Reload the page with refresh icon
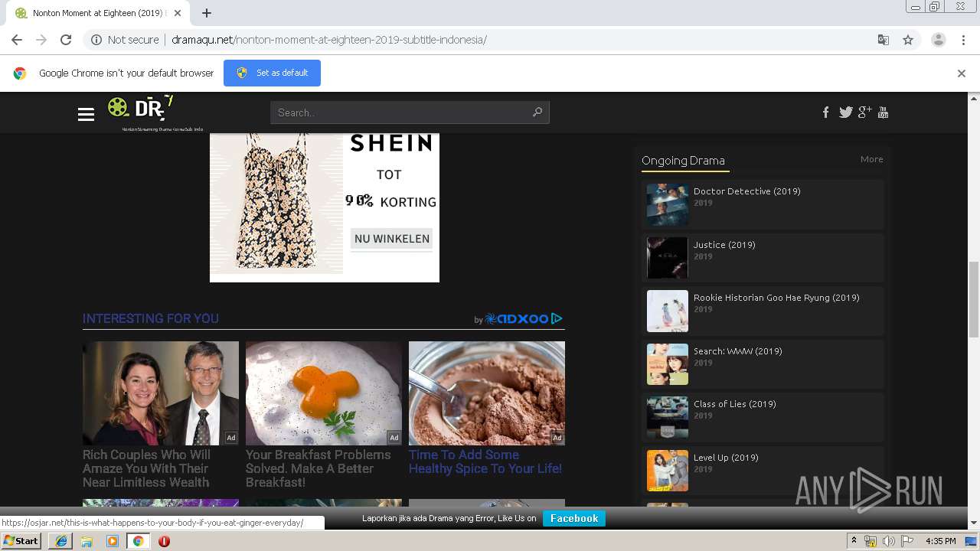 tap(66, 40)
